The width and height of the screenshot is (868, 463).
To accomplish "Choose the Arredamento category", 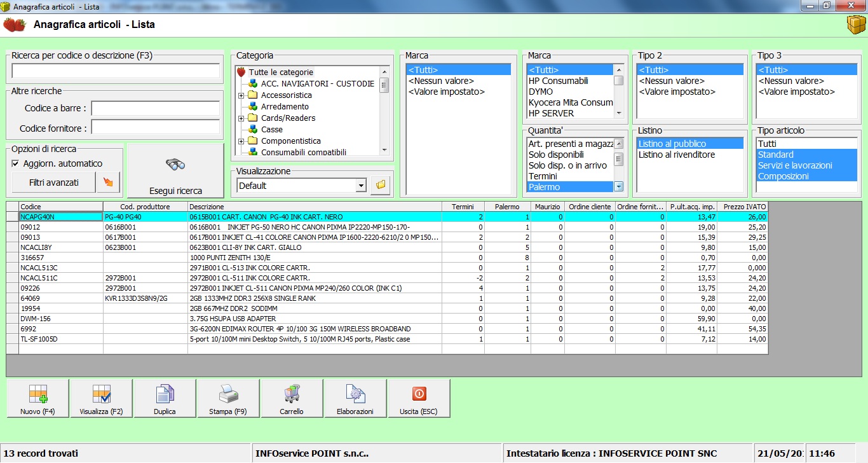I will tap(285, 107).
